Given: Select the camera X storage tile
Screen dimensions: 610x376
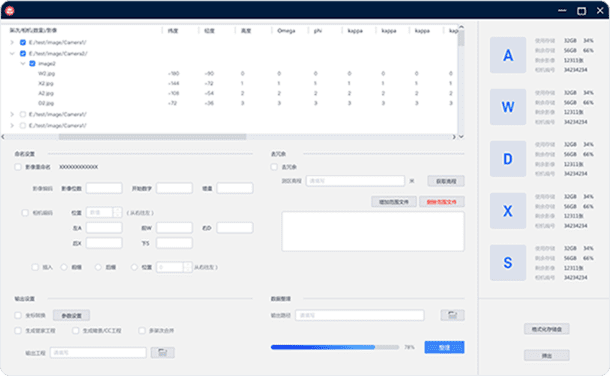Looking at the screenshot, I should (508, 211).
